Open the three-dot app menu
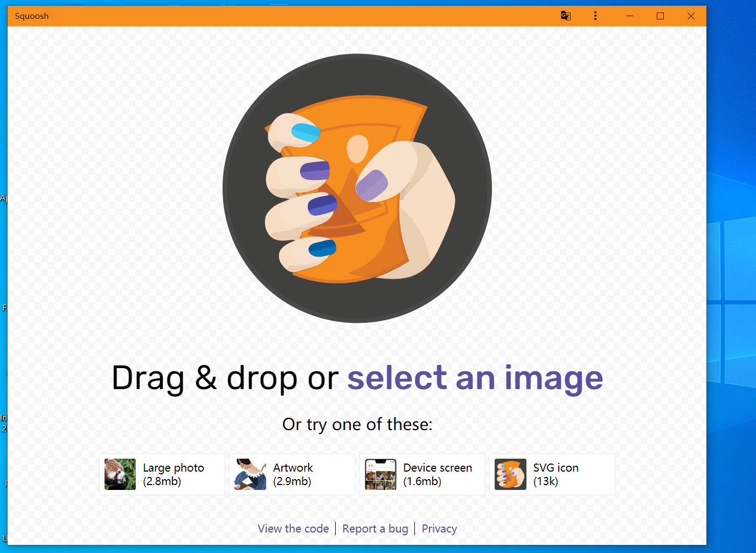The width and height of the screenshot is (756, 553). (x=595, y=16)
